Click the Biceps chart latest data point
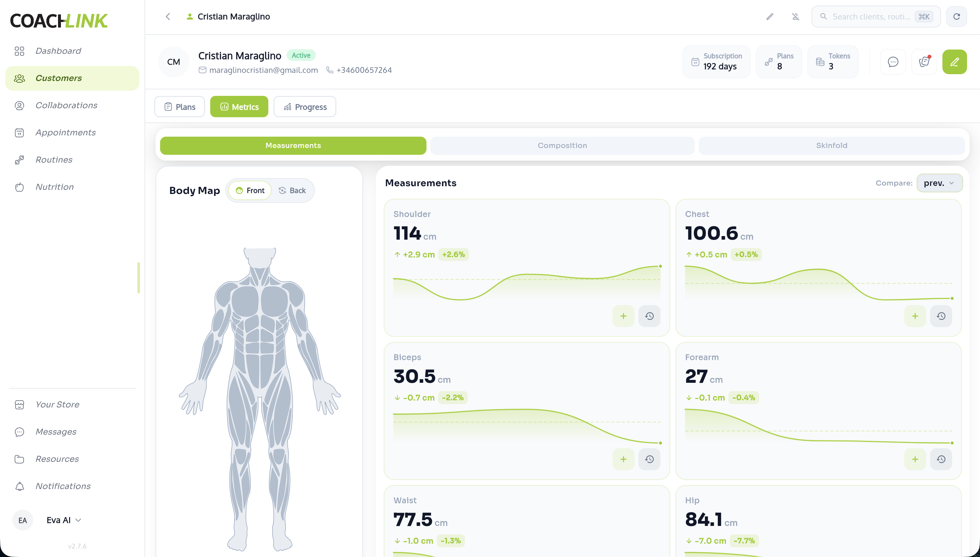The image size is (980, 557). pos(660,443)
